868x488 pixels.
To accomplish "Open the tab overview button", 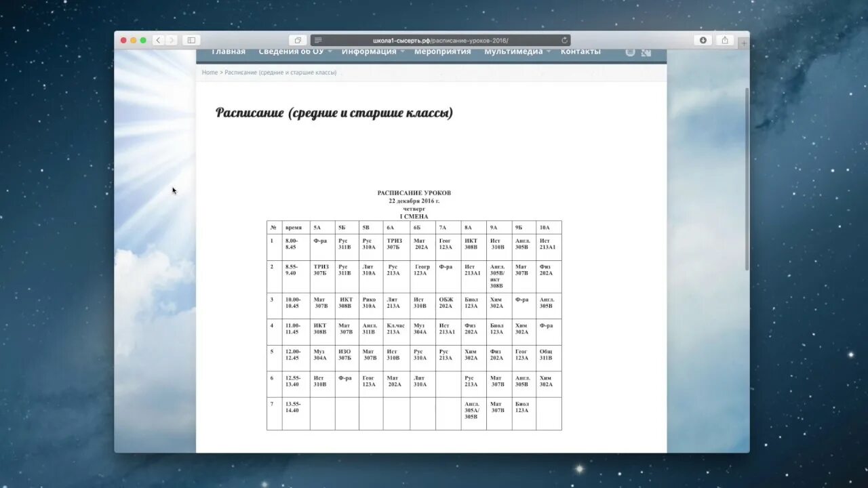I will coord(298,40).
